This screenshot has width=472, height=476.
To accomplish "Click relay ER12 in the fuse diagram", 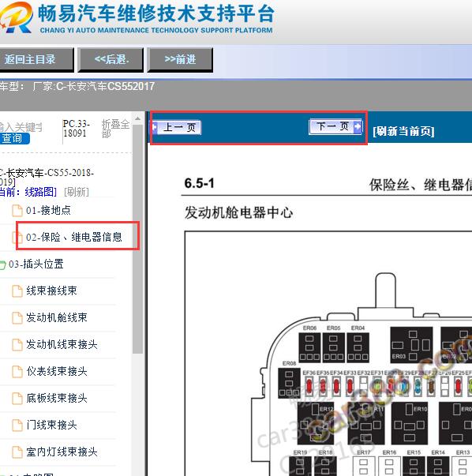I will (316, 423).
